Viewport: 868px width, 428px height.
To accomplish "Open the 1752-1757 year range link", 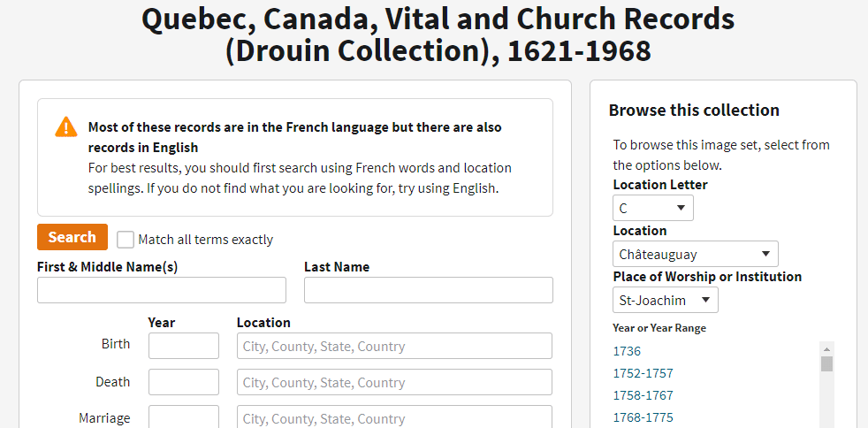I will 643,373.
